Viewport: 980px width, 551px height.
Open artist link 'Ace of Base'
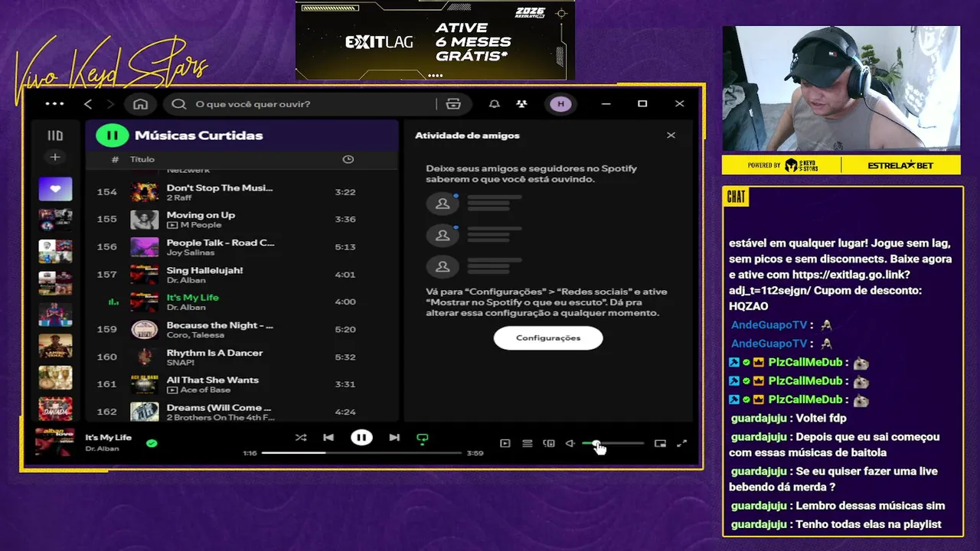pyautogui.click(x=204, y=390)
